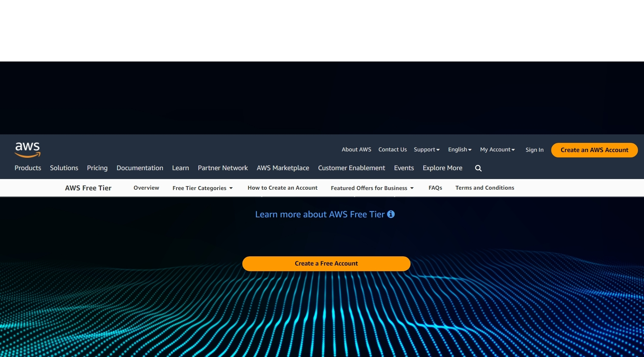Open the My Account dropdown
This screenshot has height=357, width=644.
click(497, 150)
